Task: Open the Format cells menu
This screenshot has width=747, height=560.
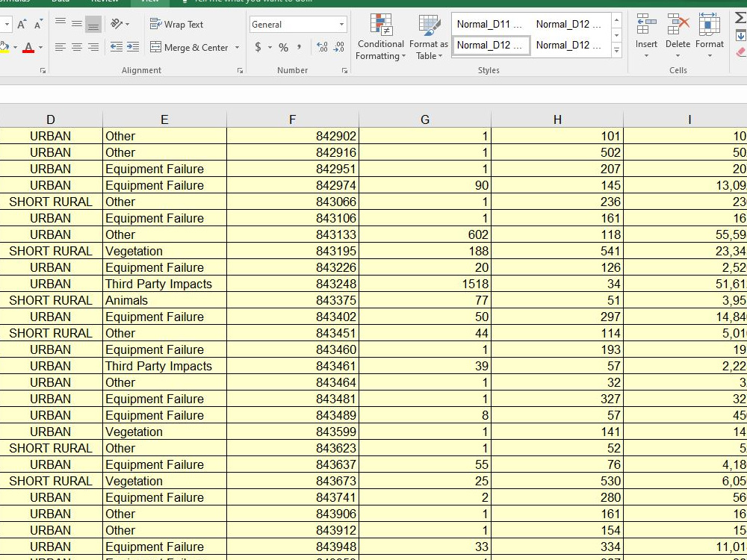Action: (710, 36)
